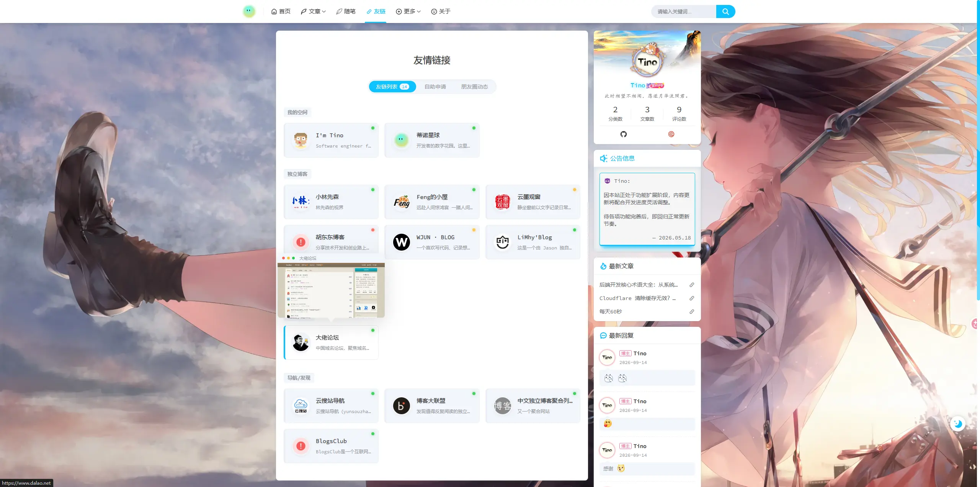Click the 胡东东博客 red alert icon

pos(301,242)
